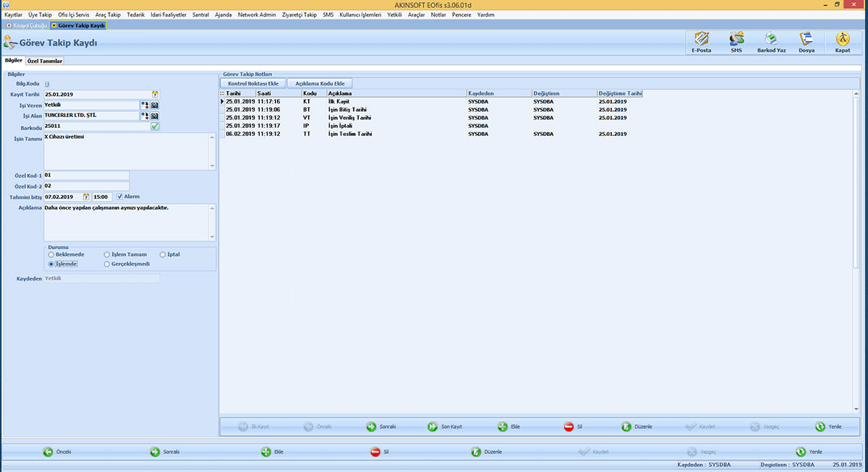Click the Özel Kod-2 input field
The height and width of the screenshot is (472, 868).
[x=86, y=186]
